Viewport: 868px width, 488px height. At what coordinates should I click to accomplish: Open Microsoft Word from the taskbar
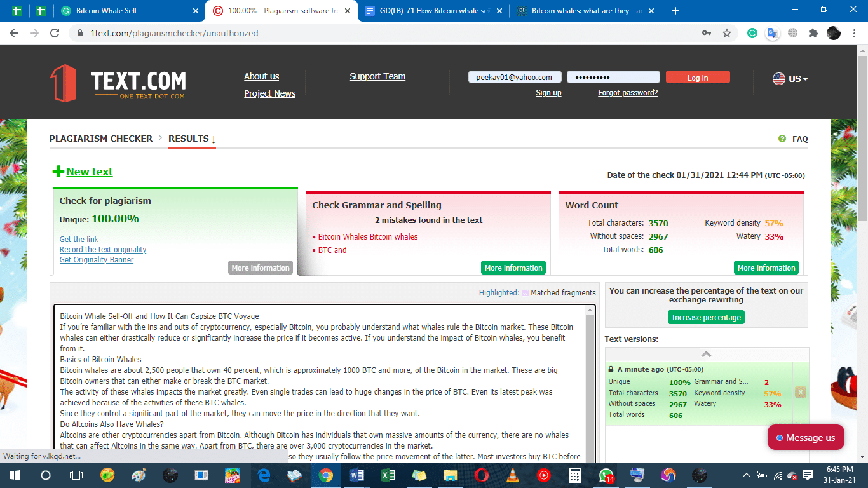(x=356, y=475)
